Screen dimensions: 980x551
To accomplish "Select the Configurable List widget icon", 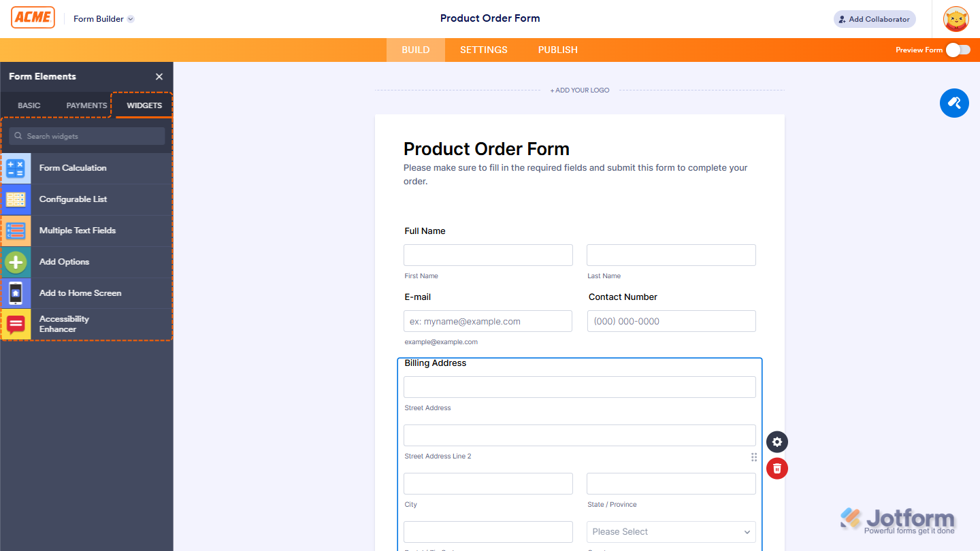I will click(16, 199).
